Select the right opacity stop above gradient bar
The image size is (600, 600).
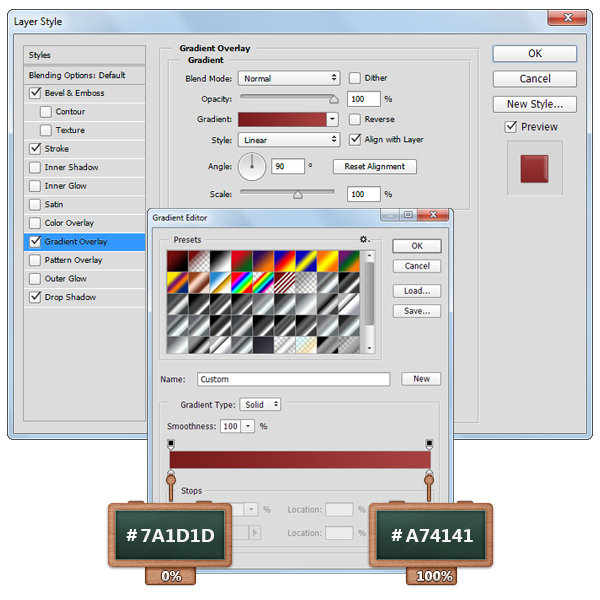(429, 443)
